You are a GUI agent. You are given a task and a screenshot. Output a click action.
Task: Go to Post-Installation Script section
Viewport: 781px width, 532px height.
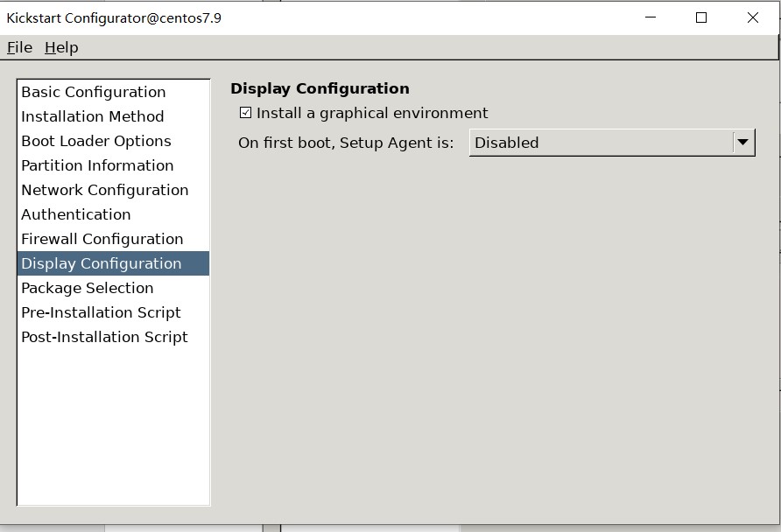104,337
